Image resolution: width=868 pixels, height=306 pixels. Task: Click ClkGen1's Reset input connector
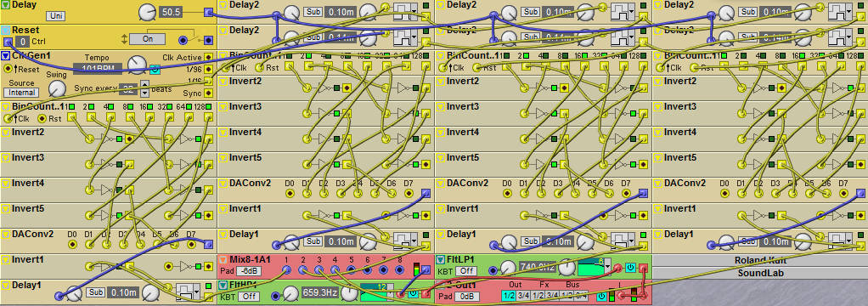click(x=8, y=69)
